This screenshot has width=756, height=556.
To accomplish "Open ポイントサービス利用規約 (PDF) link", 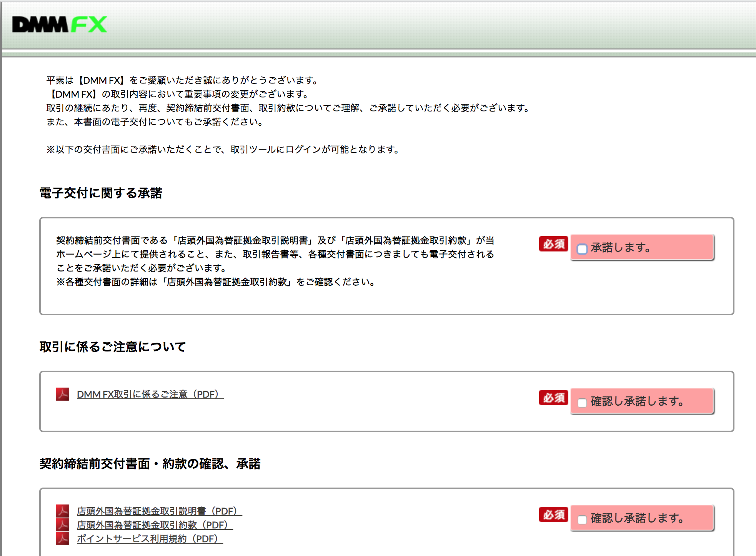I will point(150,539).
